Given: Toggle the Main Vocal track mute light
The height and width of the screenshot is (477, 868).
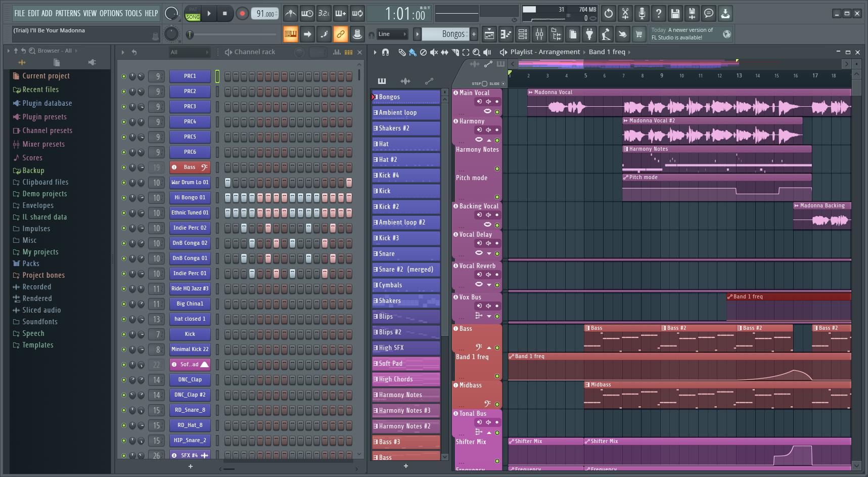Looking at the screenshot, I should (497, 112).
